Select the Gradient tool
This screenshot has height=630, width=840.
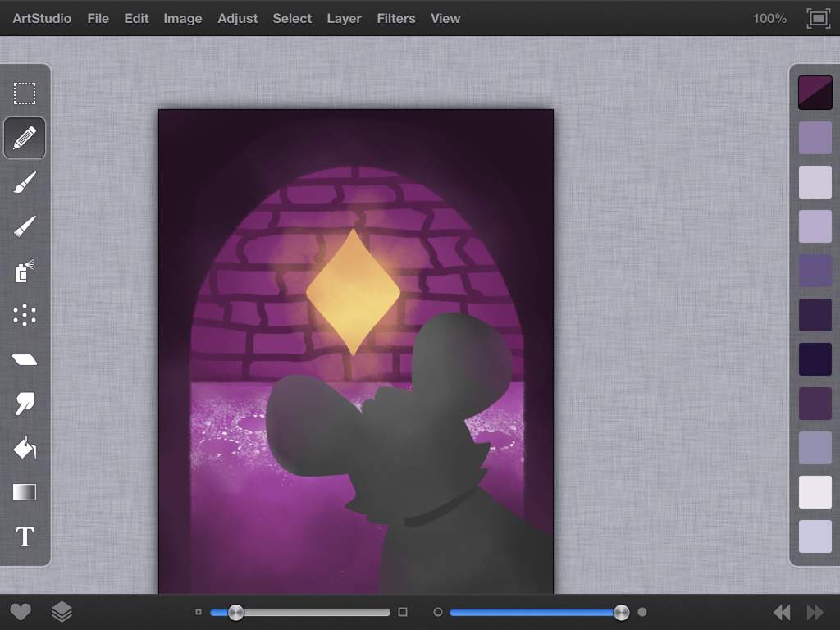point(25,492)
